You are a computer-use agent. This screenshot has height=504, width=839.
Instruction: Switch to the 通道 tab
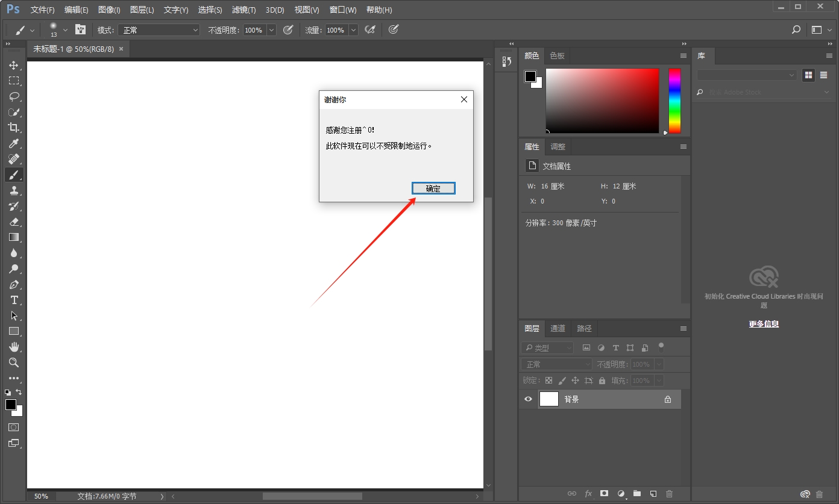click(x=557, y=328)
